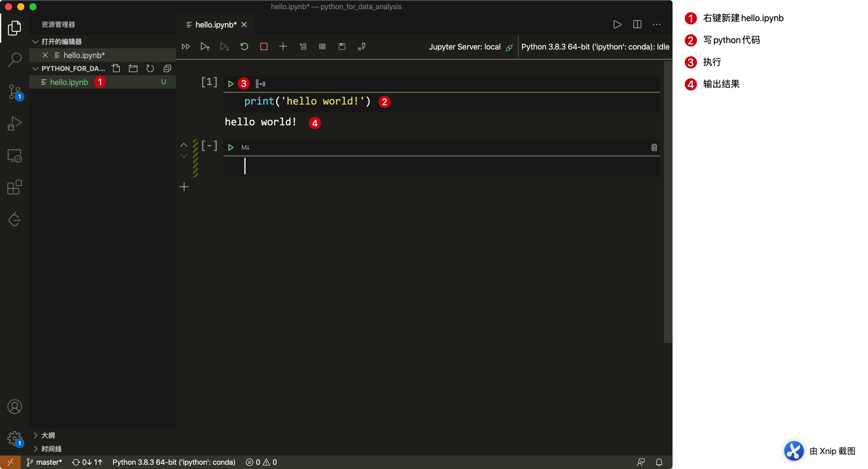The width and height of the screenshot is (868, 469).
Task: Click Run Cell and Below toolbar icon
Action: (x=224, y=46)
